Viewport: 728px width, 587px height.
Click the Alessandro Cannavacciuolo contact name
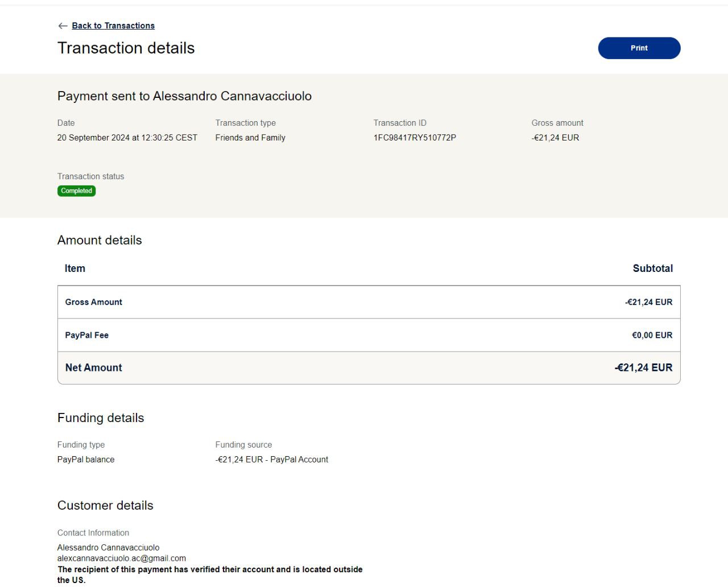(109, 548)
